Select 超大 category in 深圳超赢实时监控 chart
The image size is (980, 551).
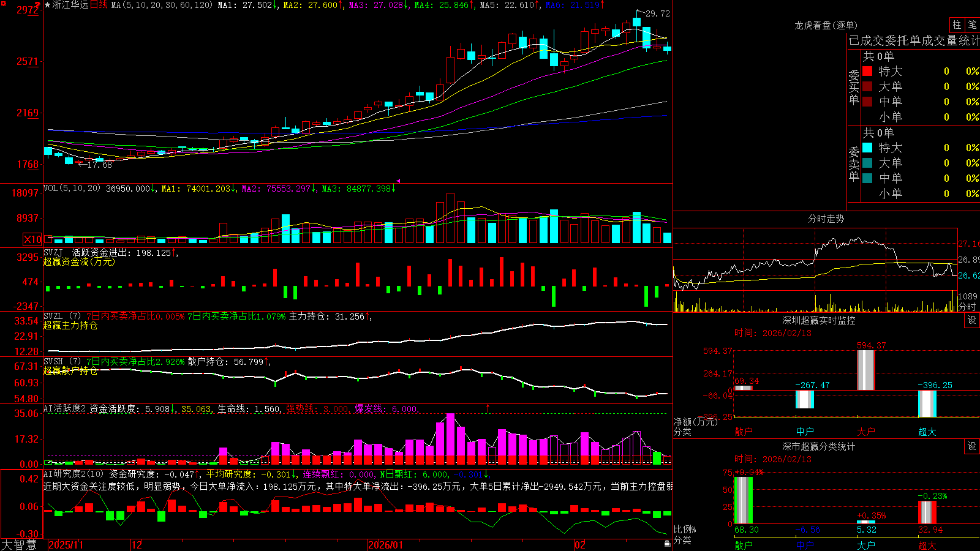pos(927,432)
